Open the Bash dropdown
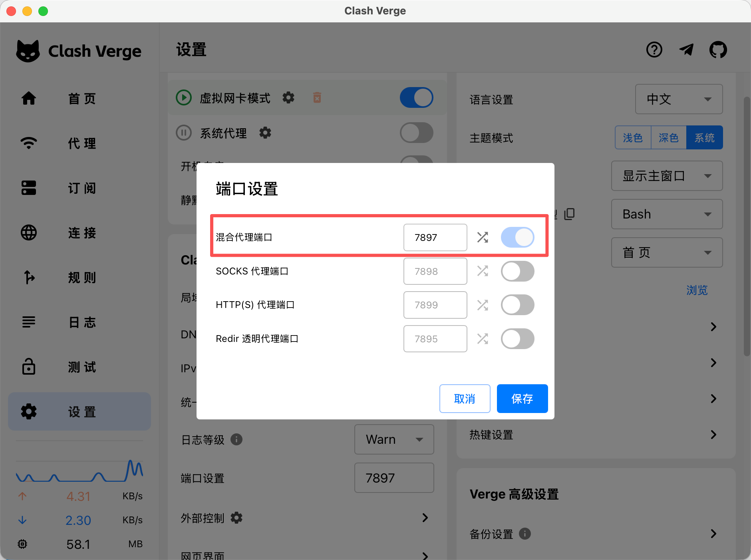The width and height of the screenshot is (751, 560). click(x=667, y=214)
